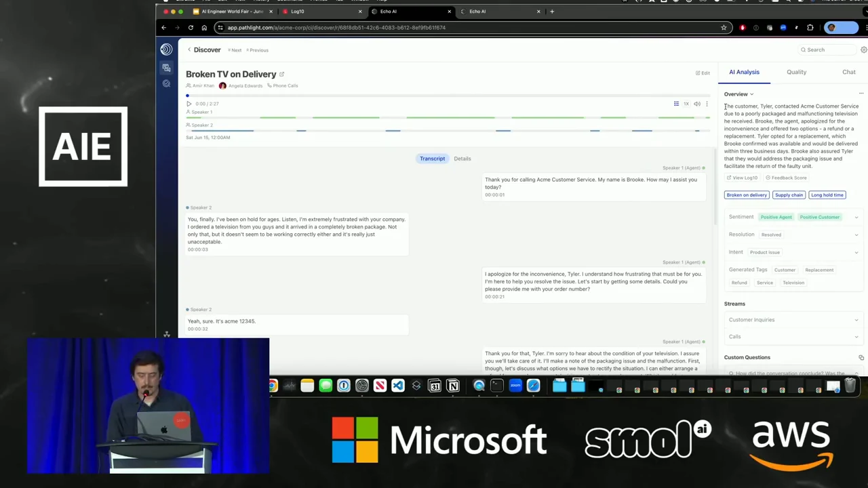Open the conversations icon in left sidebar
The width and height of the screenshot is (868, 488).
[x=166, y=68]
